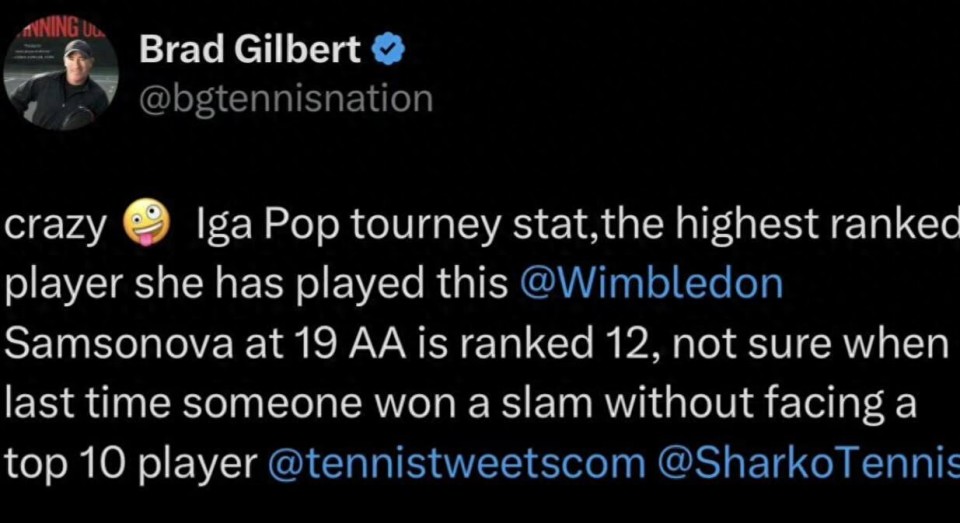
Task: Open Brad Gilbert's profile picture
Action: pyautogui.click(x=60, y=76)
